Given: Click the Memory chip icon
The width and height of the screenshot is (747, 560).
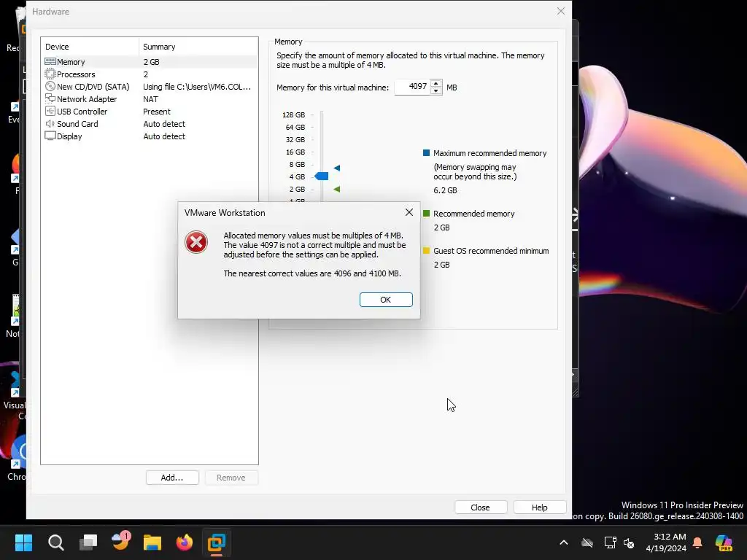Looking at the screenshot, I should [x=50, y=61].
